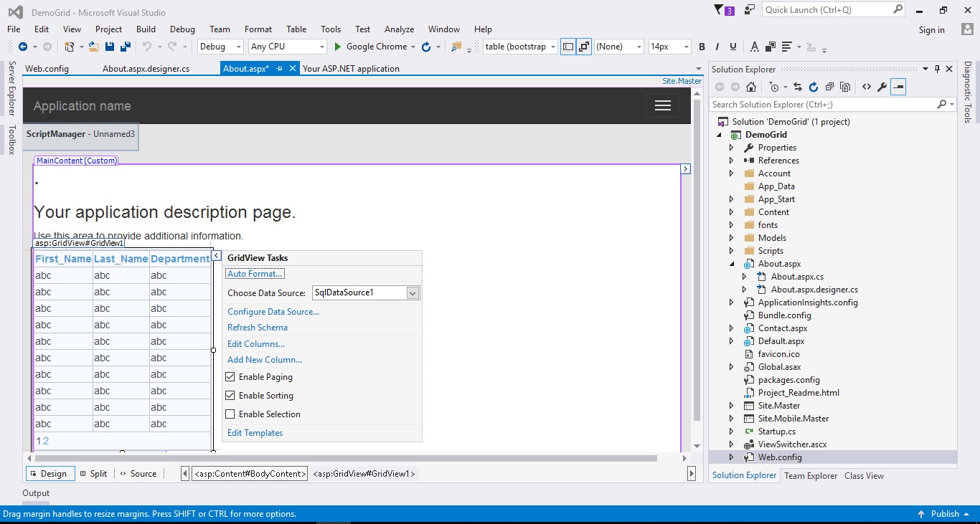Expand the References node
The image size is (980, 524).
(x=731, y=161)
